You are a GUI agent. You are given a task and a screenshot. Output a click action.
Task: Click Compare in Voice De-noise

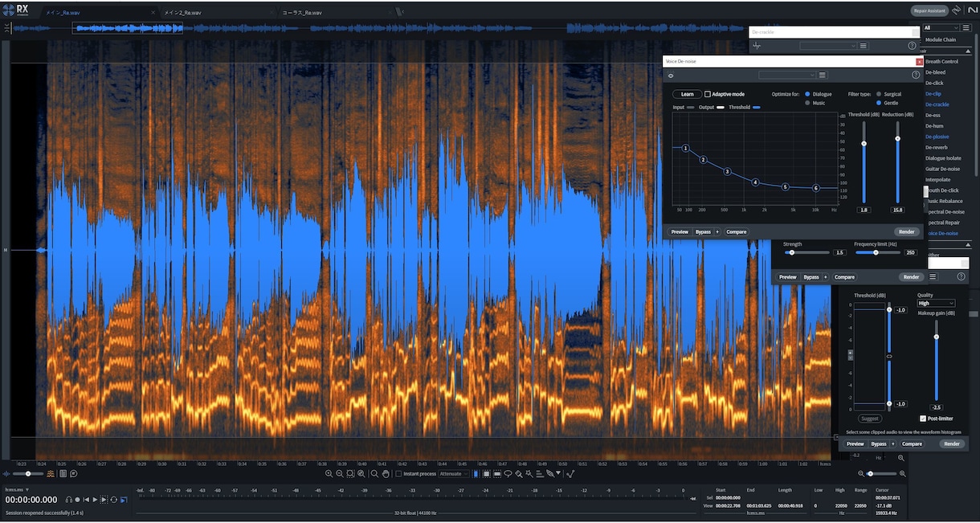(x=737, y=231)
